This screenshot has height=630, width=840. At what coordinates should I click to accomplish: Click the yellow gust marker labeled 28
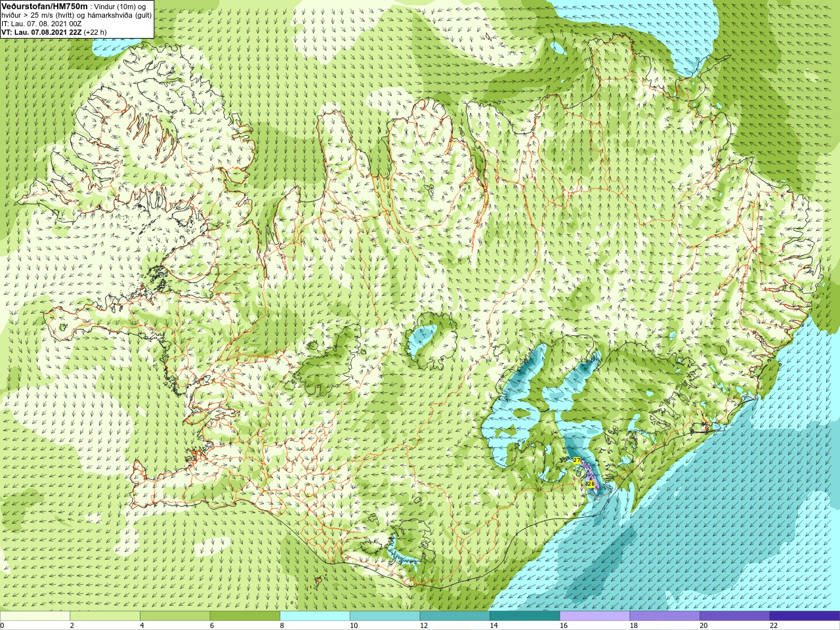point(591,484)
